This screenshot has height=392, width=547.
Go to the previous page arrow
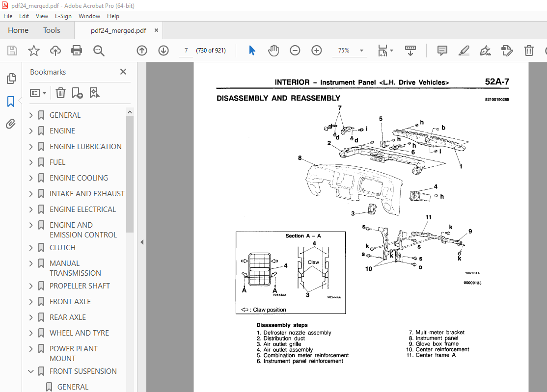point(142,51)
